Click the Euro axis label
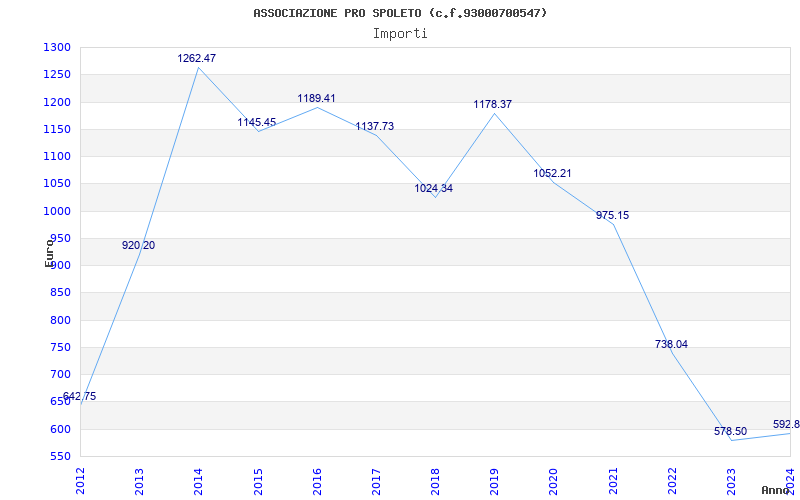The height and width of the screenshot is (500, 800). point(49,253)
